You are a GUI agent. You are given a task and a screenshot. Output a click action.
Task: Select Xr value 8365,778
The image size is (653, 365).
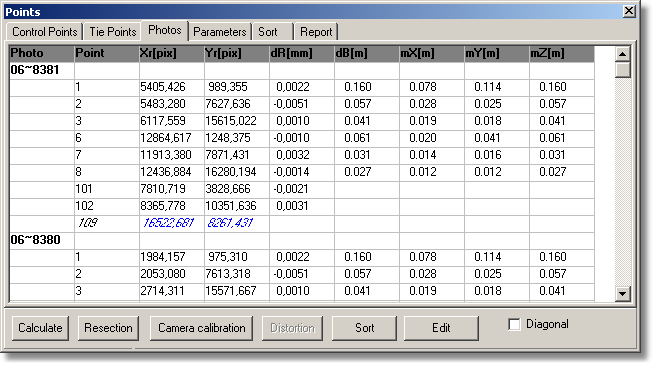click(163, 206)
